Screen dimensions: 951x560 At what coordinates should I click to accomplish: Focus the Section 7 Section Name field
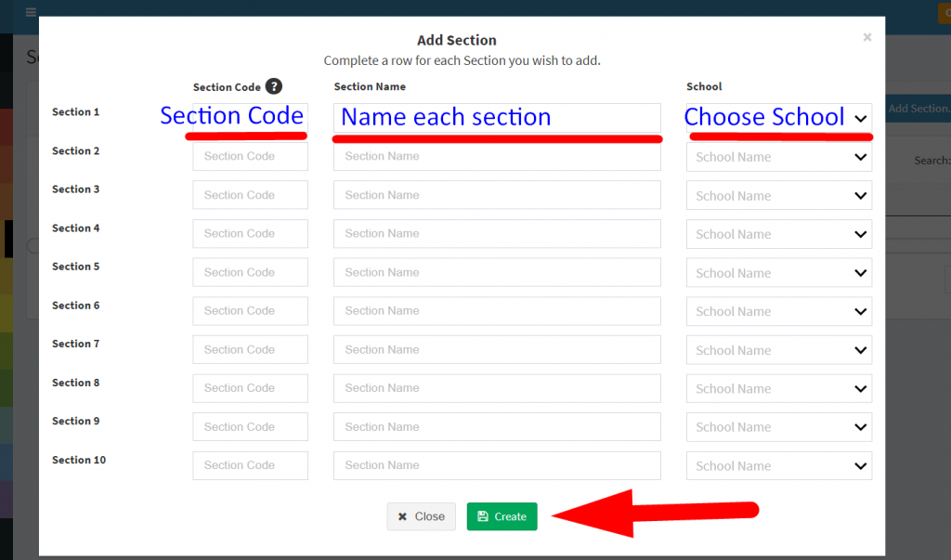[x=497, y=349]
